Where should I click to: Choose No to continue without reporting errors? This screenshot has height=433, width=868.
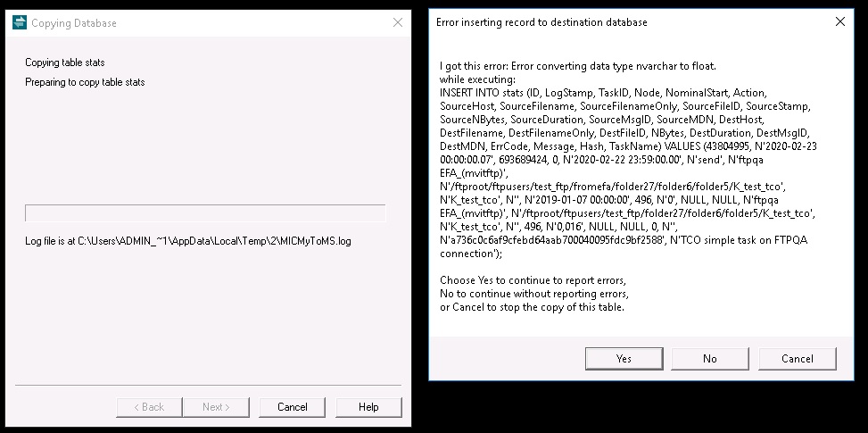(709, 358)
